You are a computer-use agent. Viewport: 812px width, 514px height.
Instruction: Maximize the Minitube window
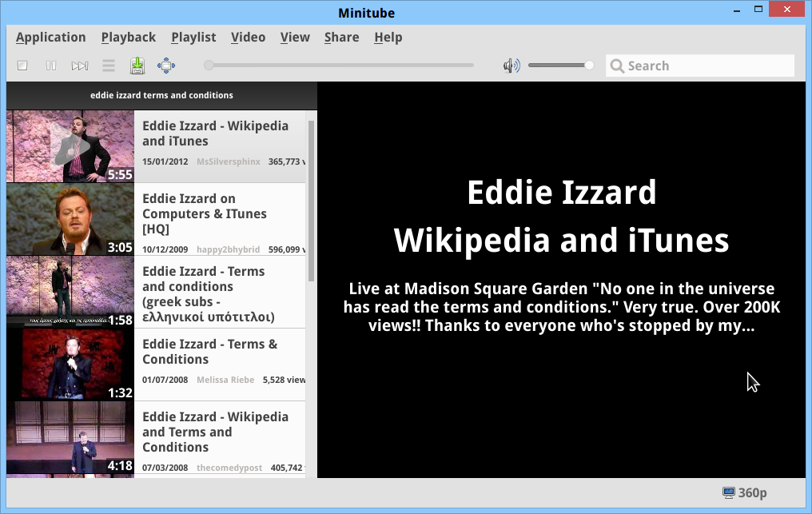click(x=758, y=10)
